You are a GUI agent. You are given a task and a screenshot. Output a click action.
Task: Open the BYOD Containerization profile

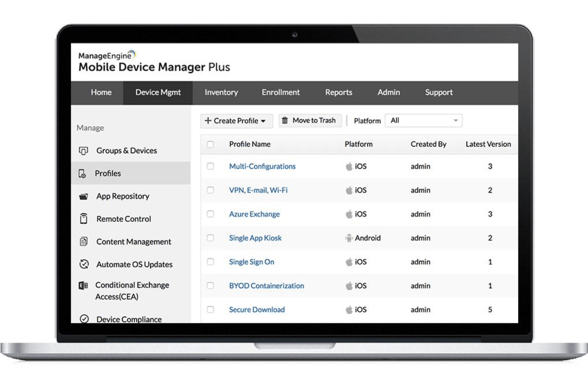(x=267, y=286)
